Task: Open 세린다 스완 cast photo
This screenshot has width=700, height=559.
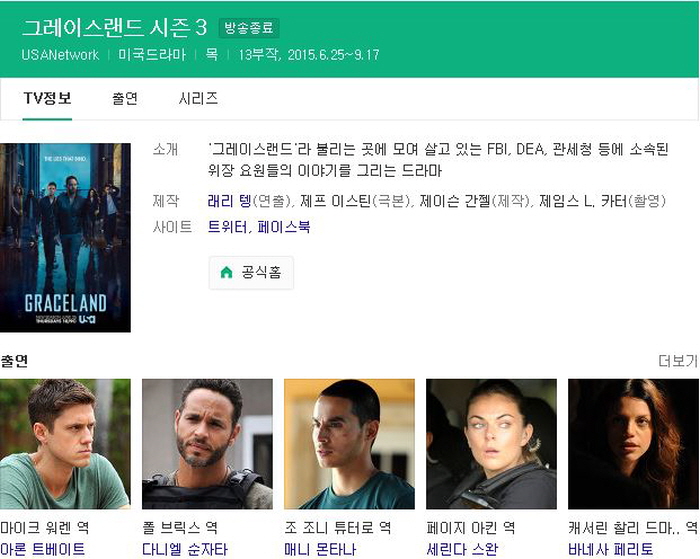Action: (x=491, y=444)
